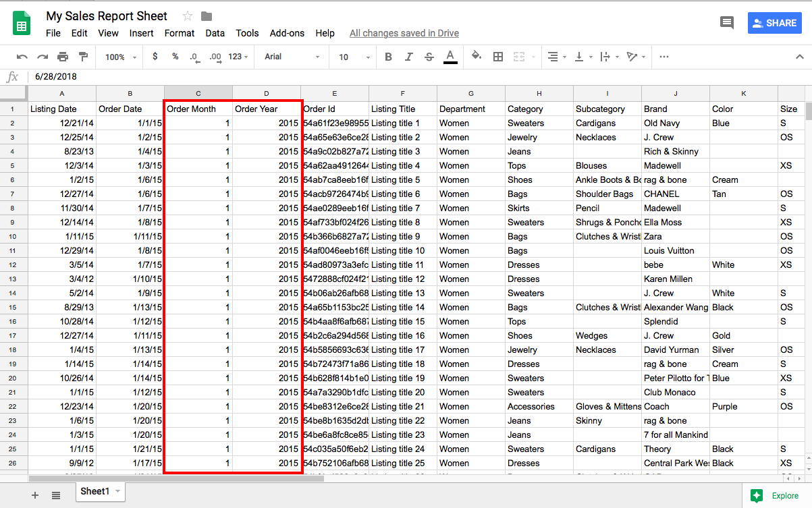Viewport: 812px width, 508px height.
Task: Format as currency with dollar icon
Action: pyautogui.click(x=155, y=57)
